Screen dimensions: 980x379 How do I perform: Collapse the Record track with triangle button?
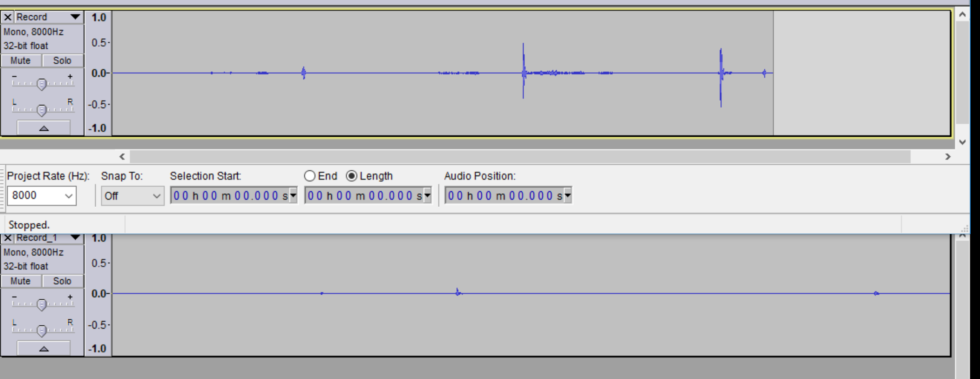point(44,128)
